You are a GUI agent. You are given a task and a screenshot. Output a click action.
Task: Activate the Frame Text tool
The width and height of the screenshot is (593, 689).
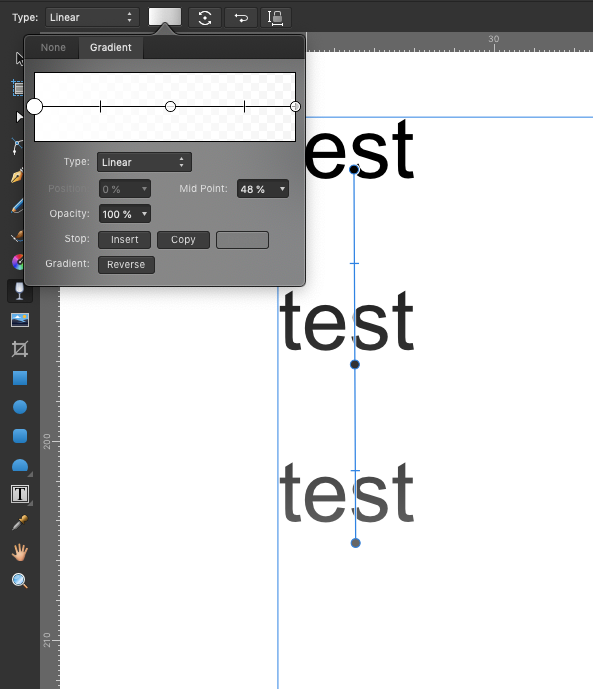click(x=20, y=494)
